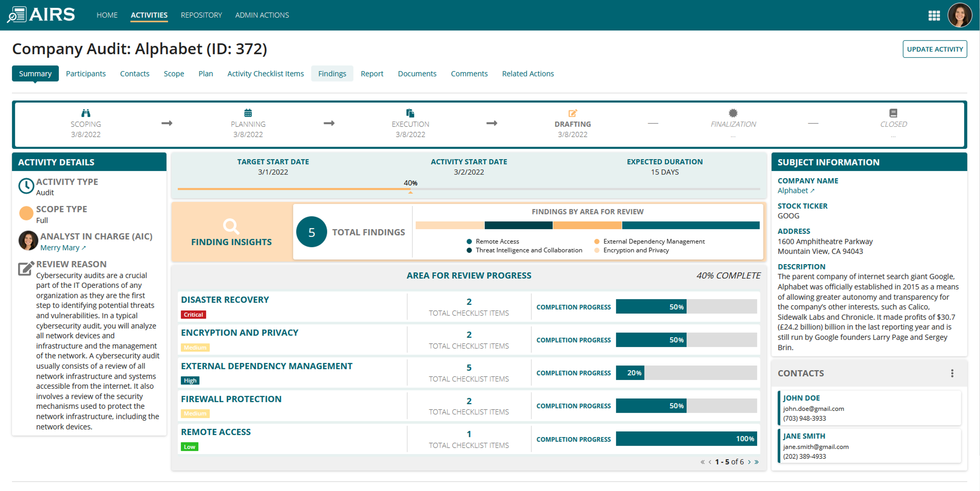This screenshot has width=980, height=491.
Task: Click the External Dependency Management legend dot
Action: pos(597,242)
